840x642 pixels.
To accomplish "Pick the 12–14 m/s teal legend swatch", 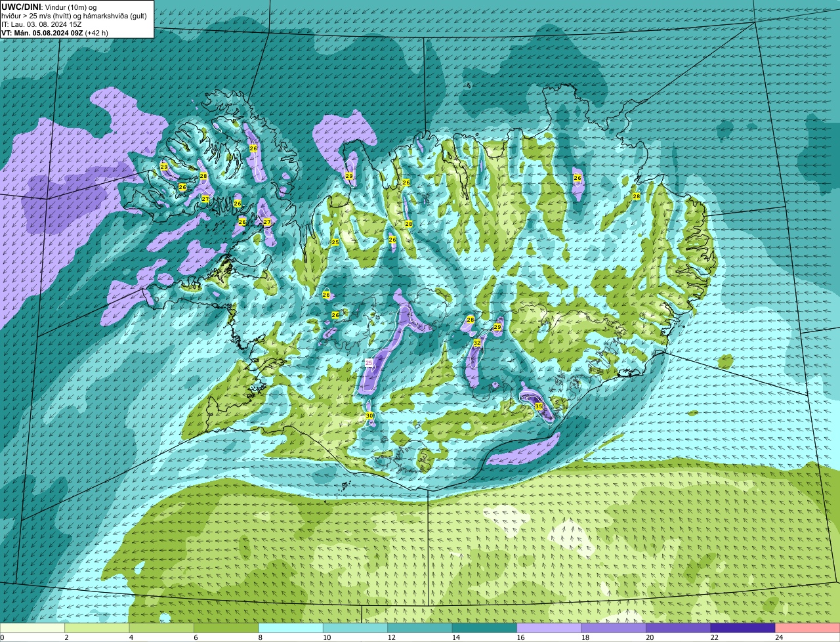I will (421, 628).
